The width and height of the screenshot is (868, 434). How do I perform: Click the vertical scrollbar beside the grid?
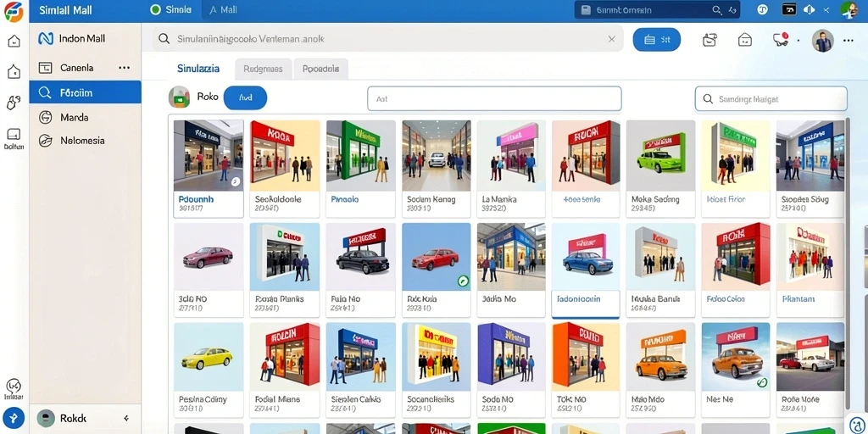[848, 264]
